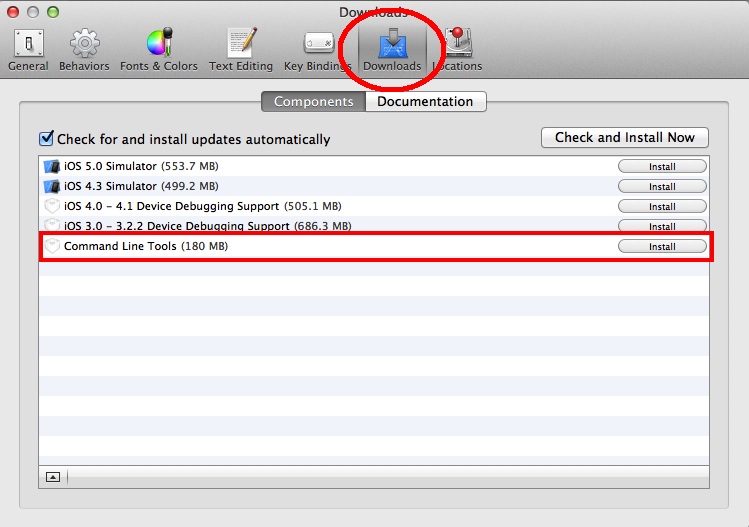The width and height of the screenshot is (749, 527).
Task: Select the Command Line Tools (180 MB) text
Action: (146, 246)
